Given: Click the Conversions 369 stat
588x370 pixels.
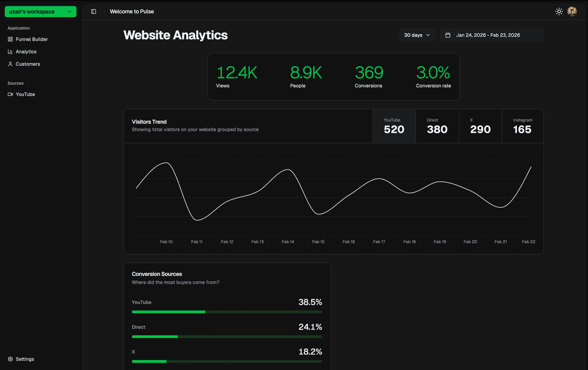Looking at the screenshot, I should 368,77.
